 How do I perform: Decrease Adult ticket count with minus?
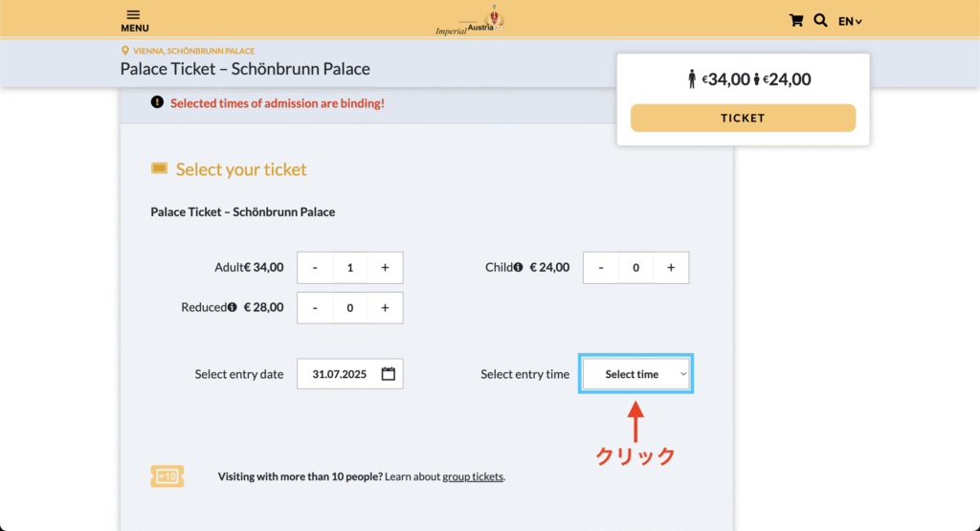pos(315,267)
